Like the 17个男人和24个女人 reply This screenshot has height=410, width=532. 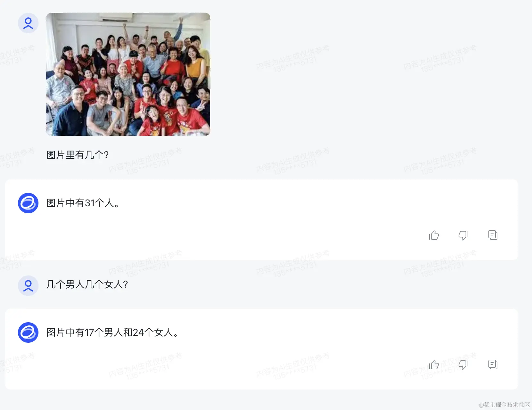(434, 365)
